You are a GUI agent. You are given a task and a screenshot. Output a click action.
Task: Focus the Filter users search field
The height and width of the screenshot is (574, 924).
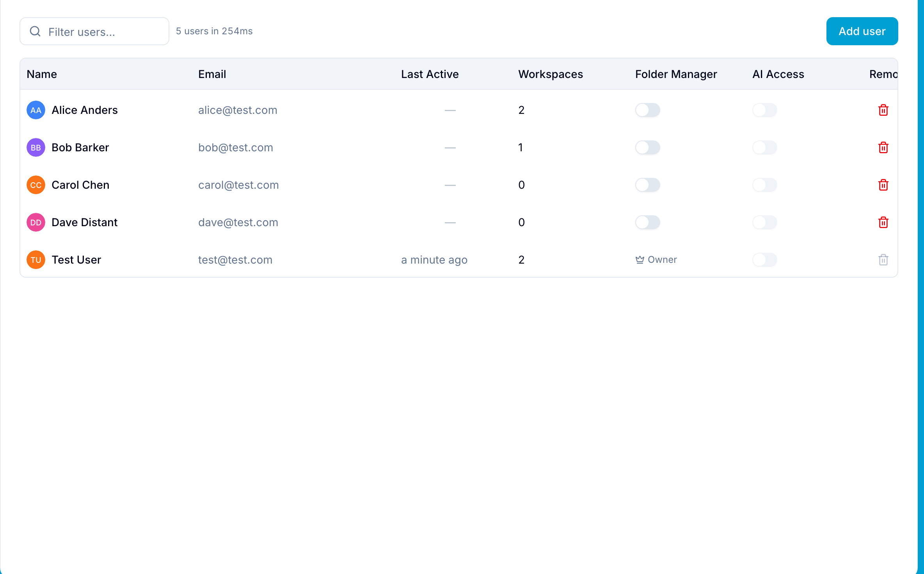[94, 31]
